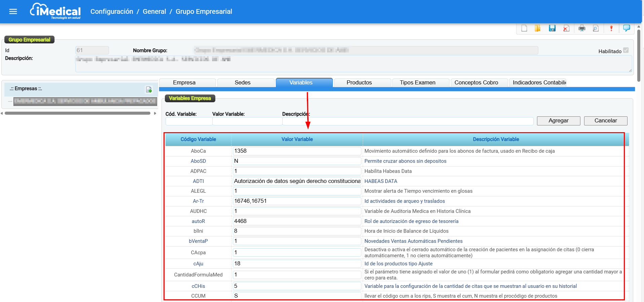Click the new blank document icon
Screen dimensions: 644x302
(x=524, y=28)
